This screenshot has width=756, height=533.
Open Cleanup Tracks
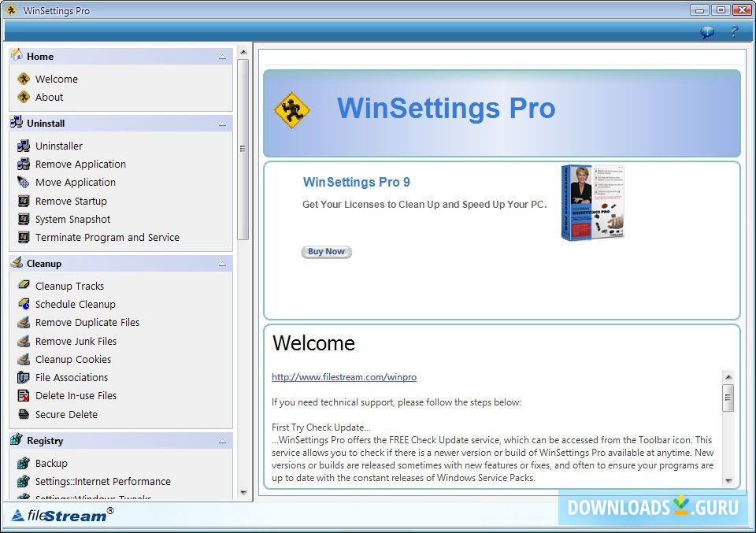[69, 287]
